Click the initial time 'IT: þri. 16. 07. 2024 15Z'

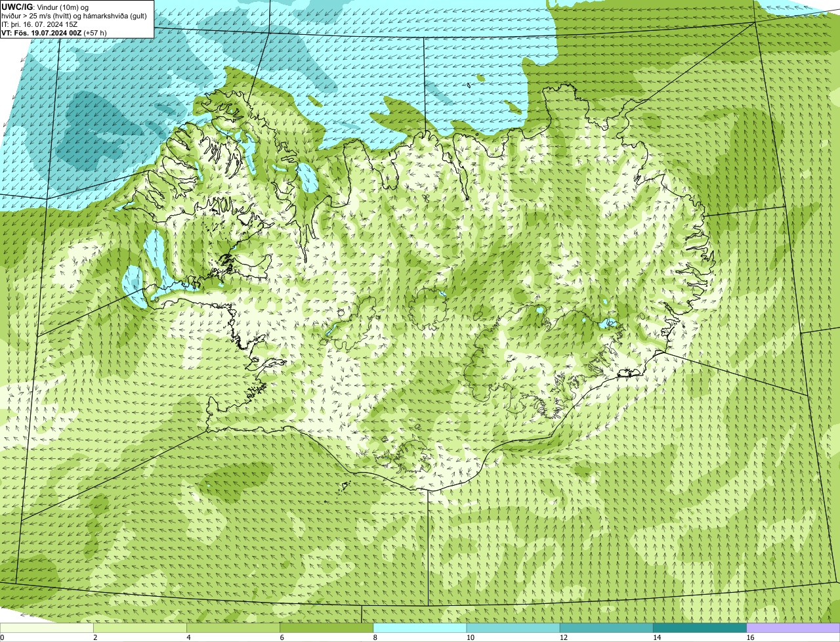39,24
